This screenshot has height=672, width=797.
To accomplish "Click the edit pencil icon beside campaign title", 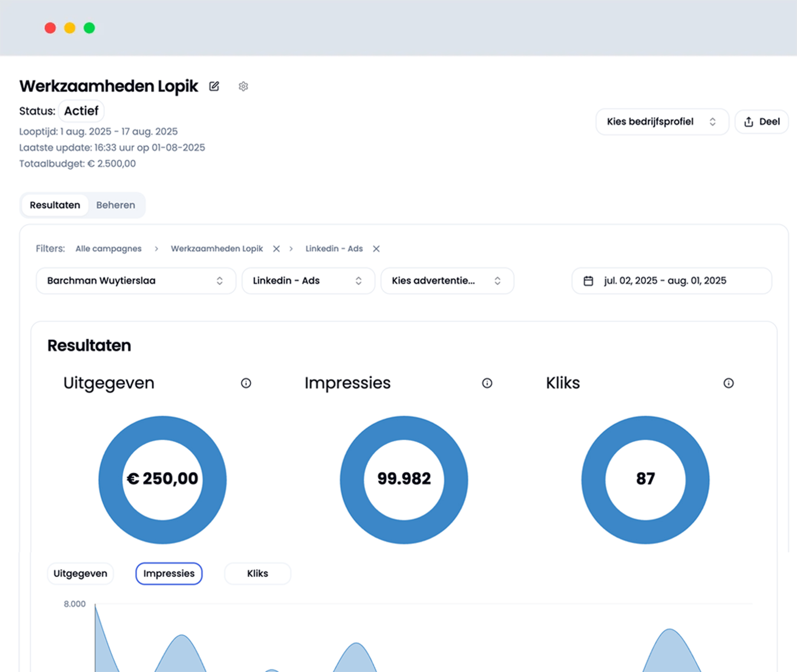I will coord(214,87).
